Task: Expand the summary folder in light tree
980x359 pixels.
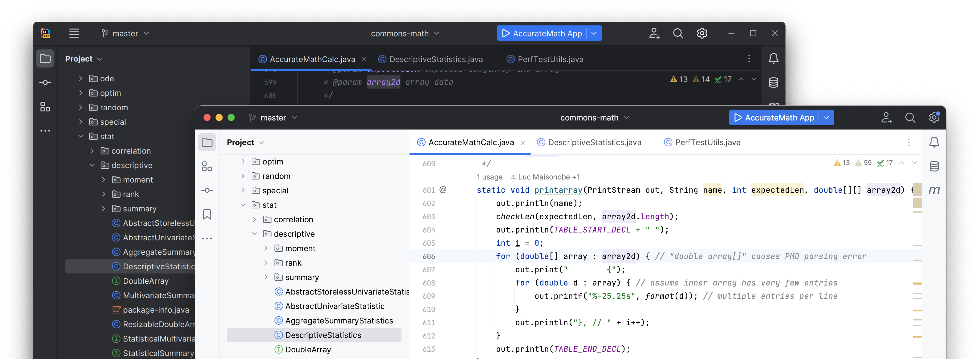Action: [x=266, y=277]
